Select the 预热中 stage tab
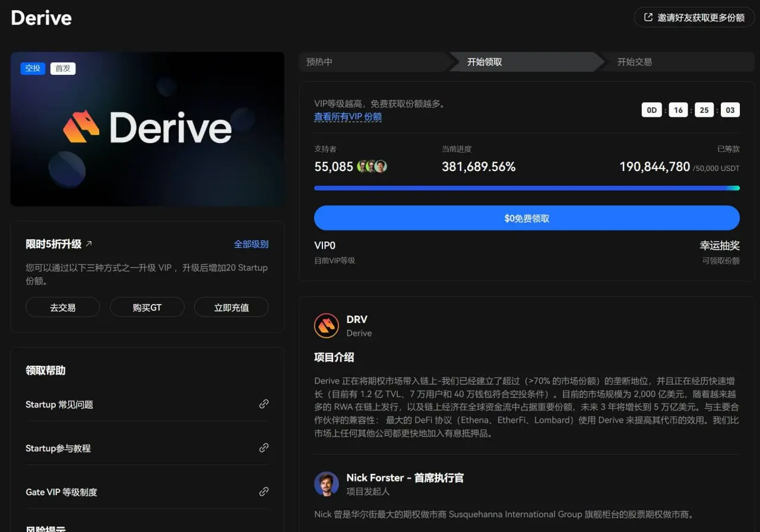Image resolution: width=760 pixels, height=532 pixels. [374, 62]
